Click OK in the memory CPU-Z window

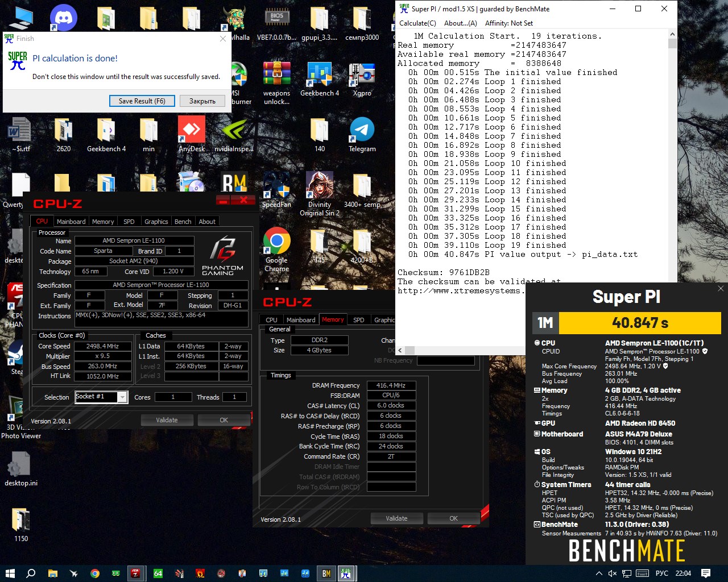[x=453, y=518]
